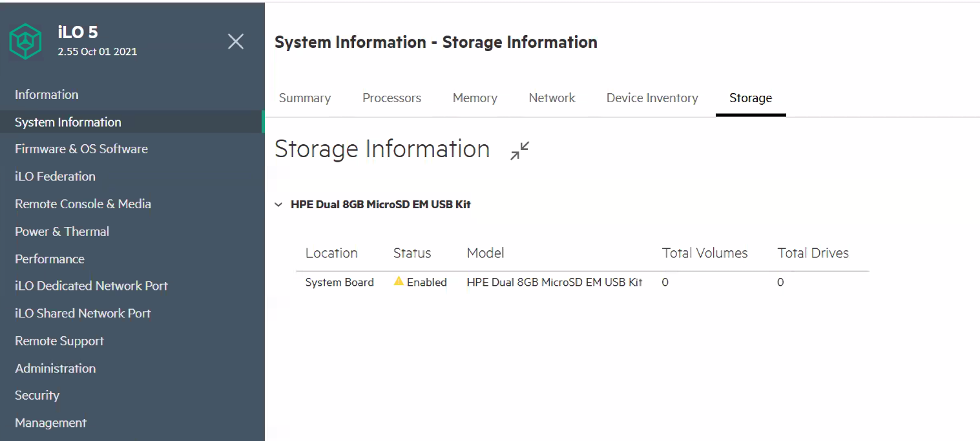980x441 pixels.
Task: Click the System Board location cell
Action: (340, 282)
